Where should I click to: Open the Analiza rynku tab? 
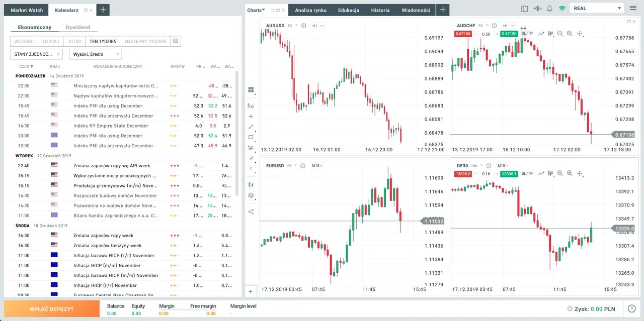[310, 10]
